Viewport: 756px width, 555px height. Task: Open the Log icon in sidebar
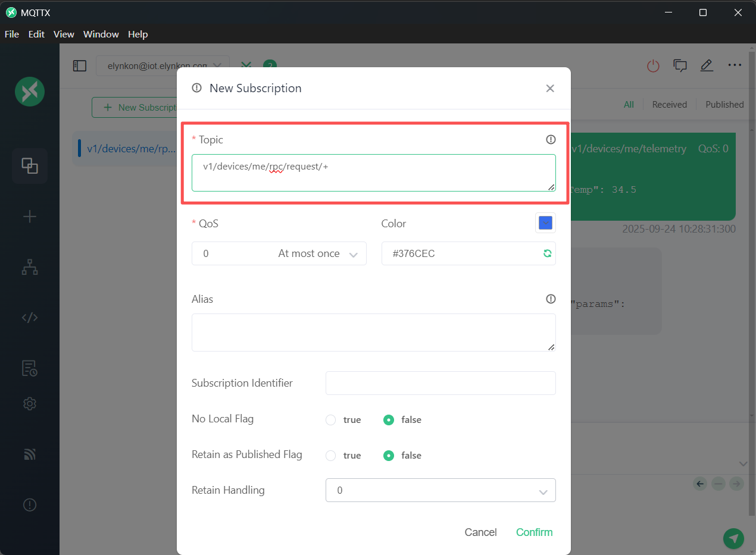pyautogui.click(x=30, y=368)
